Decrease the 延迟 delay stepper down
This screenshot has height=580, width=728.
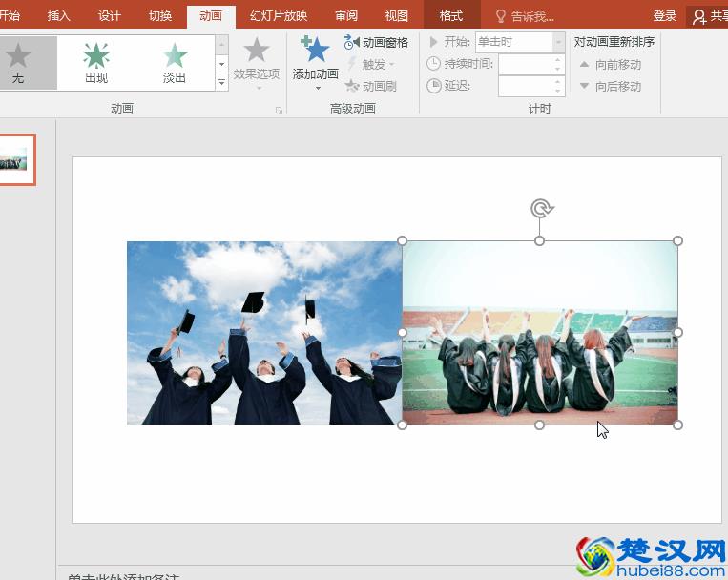click(x=558, y=91)
